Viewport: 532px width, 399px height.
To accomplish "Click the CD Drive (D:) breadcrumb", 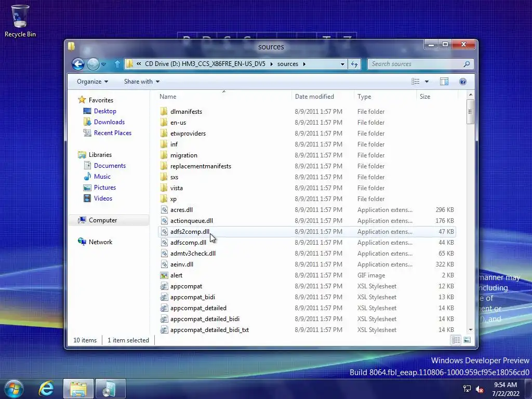I will 205,64.
